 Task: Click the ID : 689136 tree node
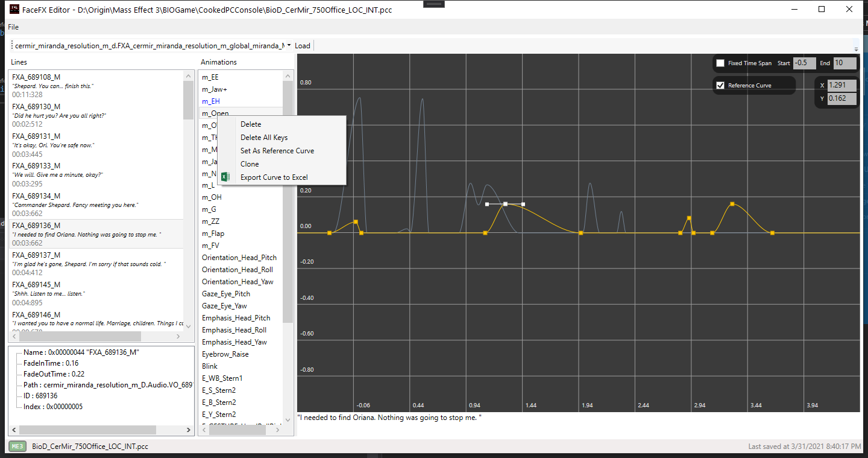pos(41,396)
